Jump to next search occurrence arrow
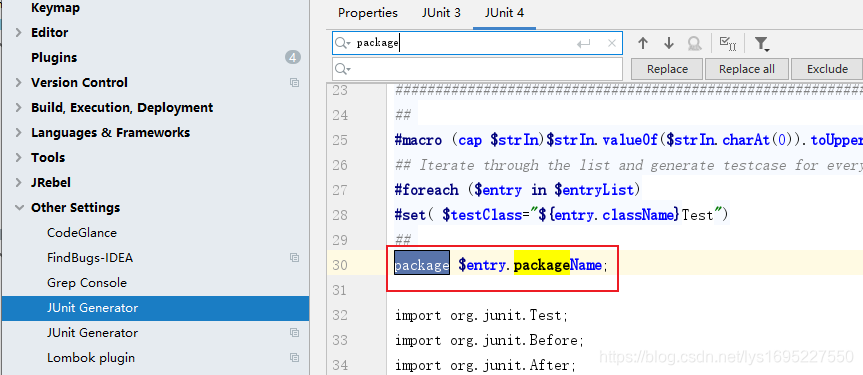Viewport: 863px width, 375px height. click(669, 43)
